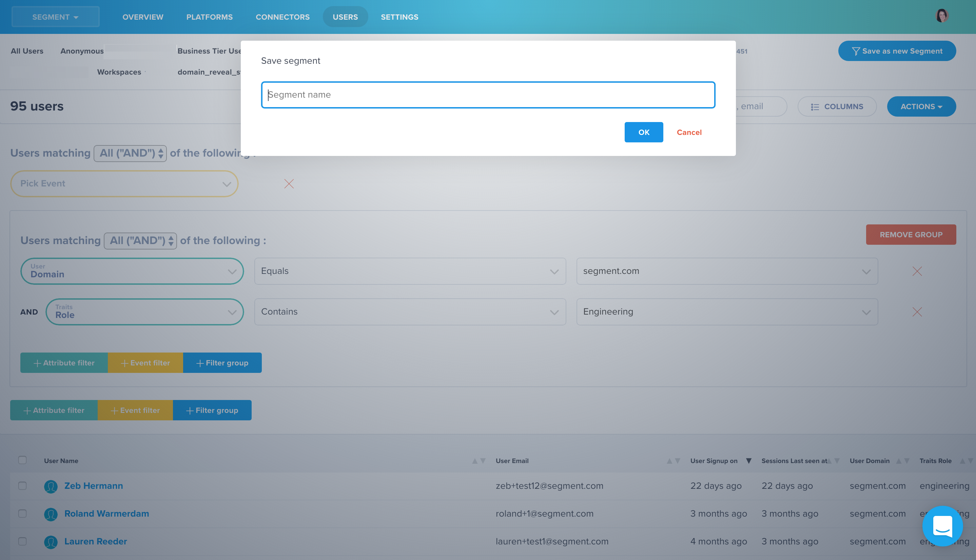Open Lauren Reeder's user profile
Viewport: 976px width, 560px height.
point(95,541)
